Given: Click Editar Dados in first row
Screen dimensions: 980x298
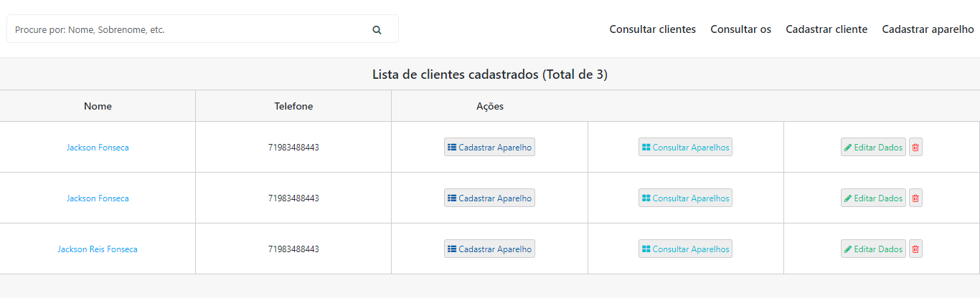Looking at the screenshot, I should tap(873, 148).
